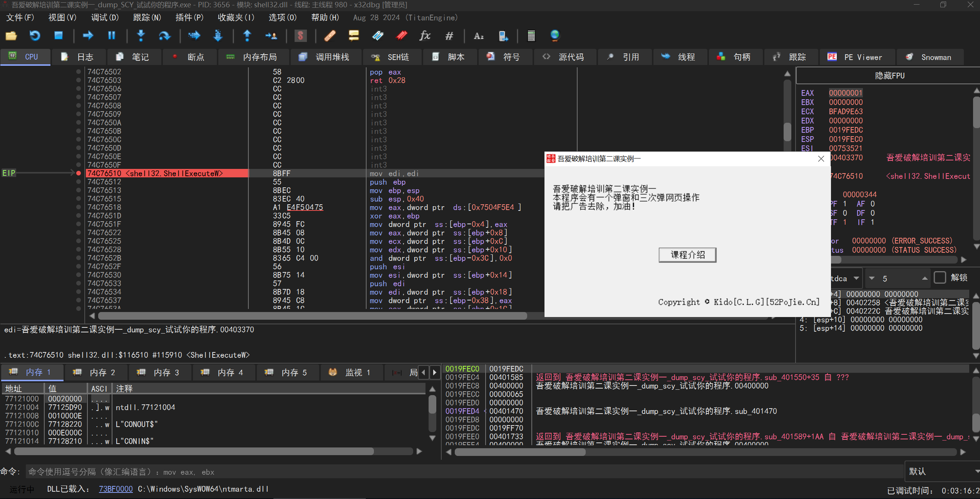Toggle breakpoint dot at 74C76515
Screen dimensions: 980x499
point(79,199)
